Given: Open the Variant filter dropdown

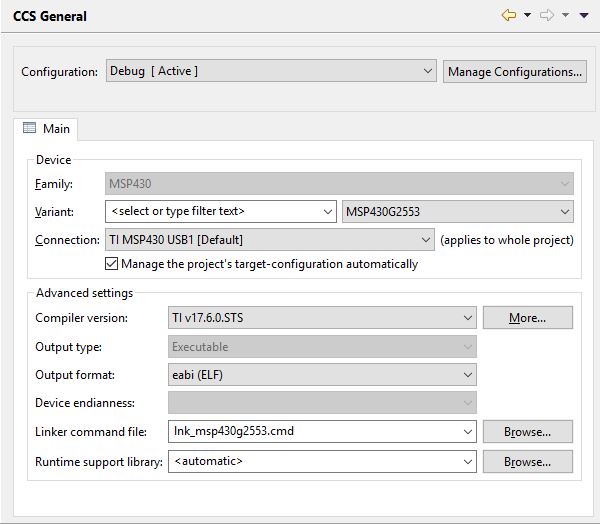Looking at the screenshot, I should click(328, 212).
